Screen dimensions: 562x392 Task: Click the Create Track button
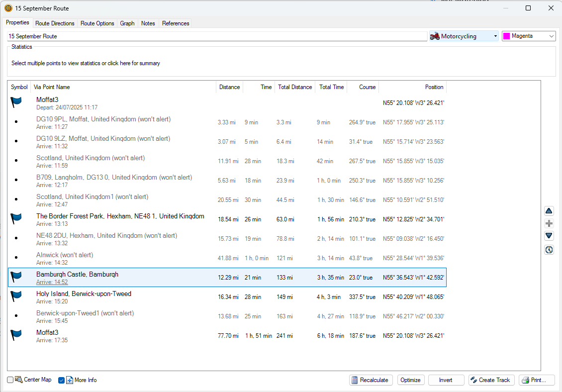pyautogui.click(x=491, y=380)
